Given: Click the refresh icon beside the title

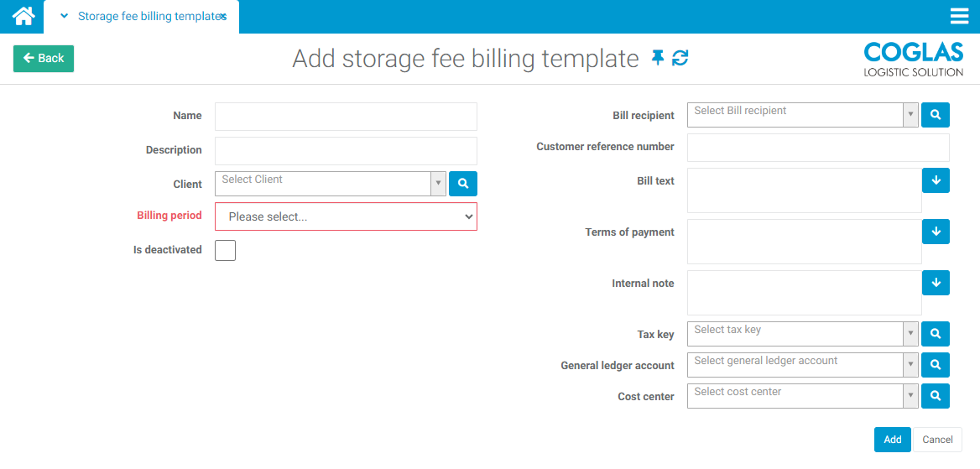Looking at the screenshot, I should (x=680, y=58).
